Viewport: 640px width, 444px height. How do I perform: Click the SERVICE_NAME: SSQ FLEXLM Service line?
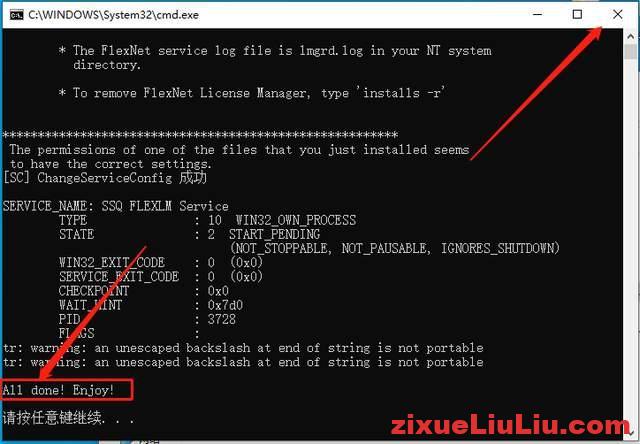click(x=116, y=206)
